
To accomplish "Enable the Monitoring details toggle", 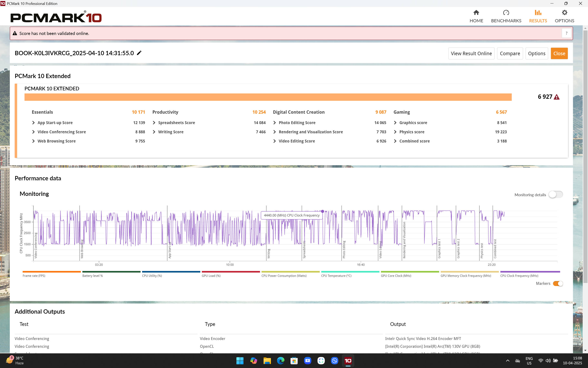I will pos(556,194).
